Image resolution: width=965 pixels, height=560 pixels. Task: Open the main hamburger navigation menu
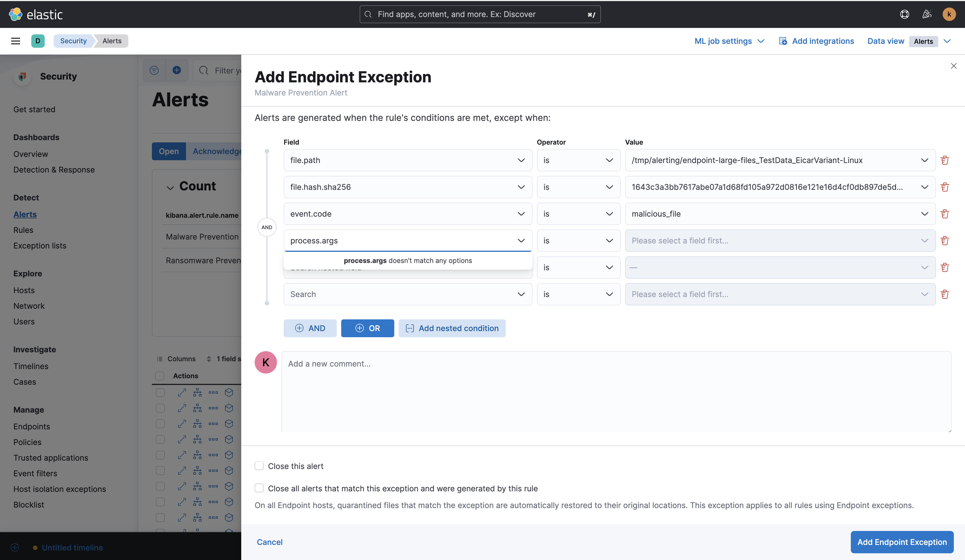(x=15, y=41)
